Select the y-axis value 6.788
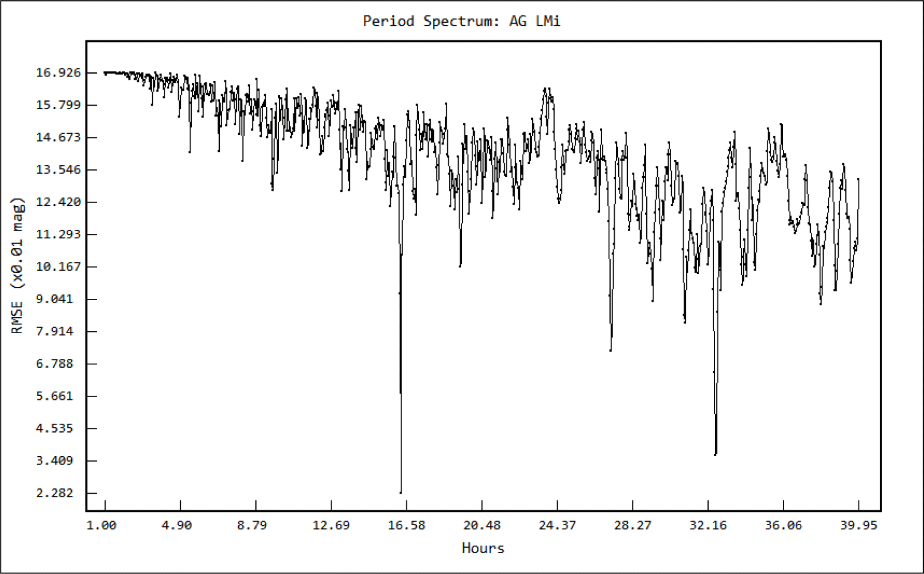The height and width of the screenshot is (574, 924). 55,364
